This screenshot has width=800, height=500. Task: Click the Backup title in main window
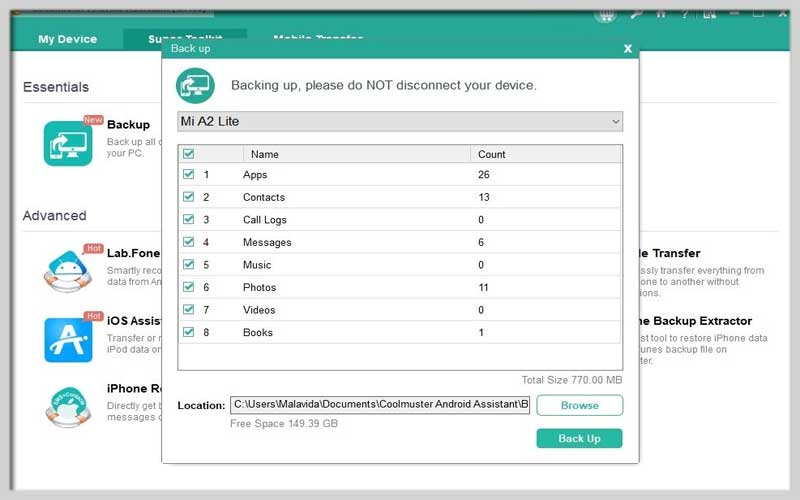click(129, 124)
